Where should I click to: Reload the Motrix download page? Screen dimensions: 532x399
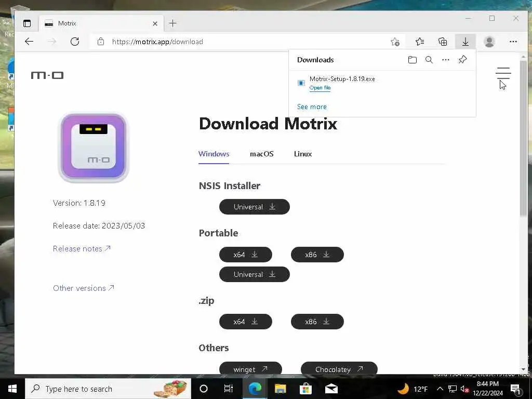click(75, 42)
